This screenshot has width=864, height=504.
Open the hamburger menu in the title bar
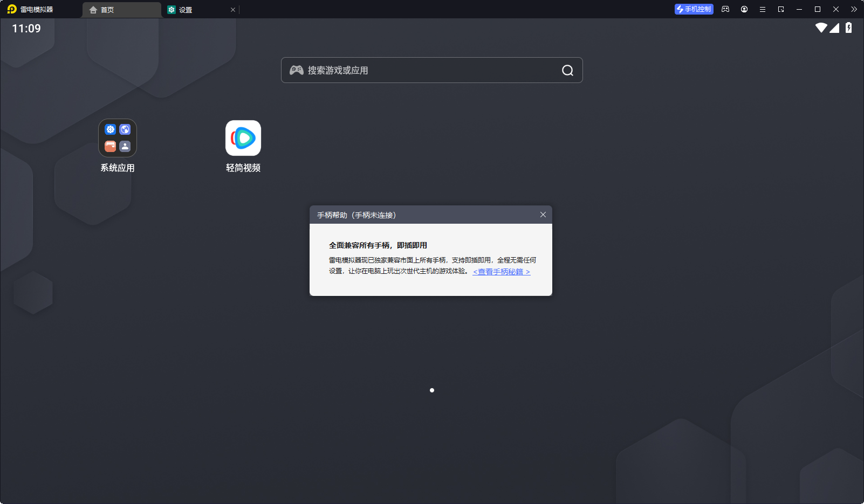coord(763,9)
